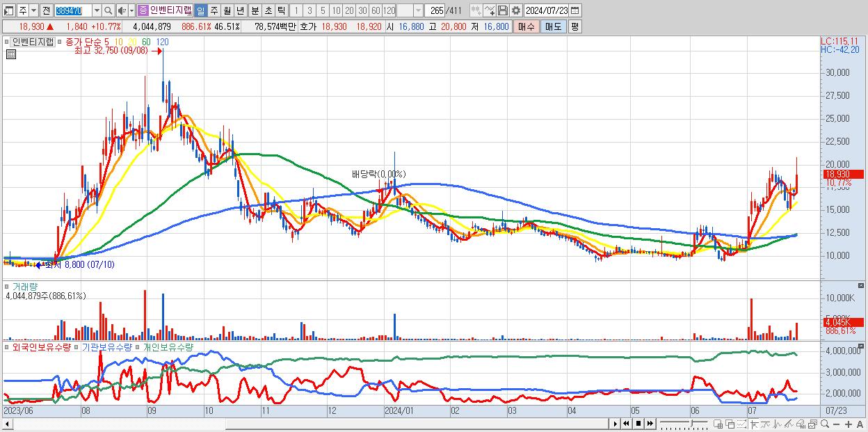Select the 초 second chart period

pos(268,10)
